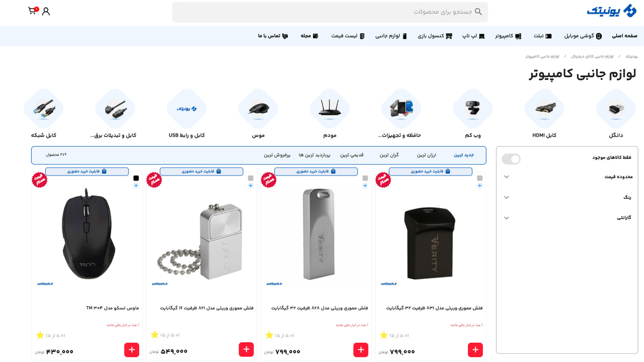The image size is (644, 362).
Task: Click the لوازم جانبی کالای دیجیتال breadcrumb
Action: point(592,56)
